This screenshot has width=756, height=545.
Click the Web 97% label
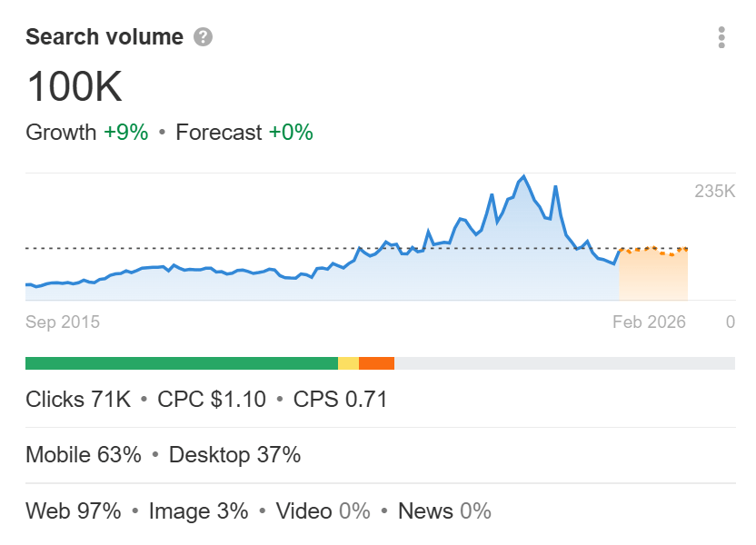tap(74, 511)
